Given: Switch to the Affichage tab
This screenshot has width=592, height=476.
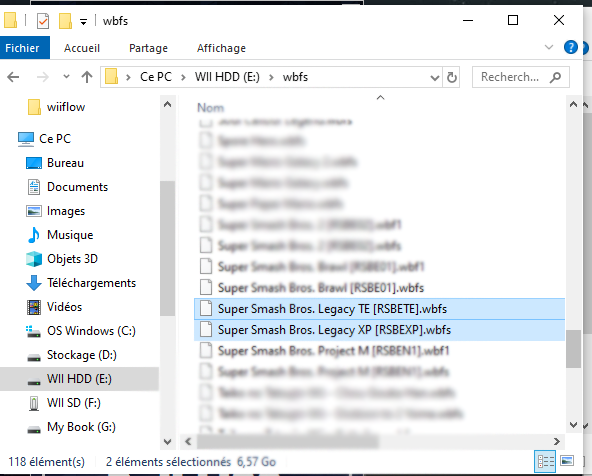Looking at the screenshot, I should tap(221, 48).
